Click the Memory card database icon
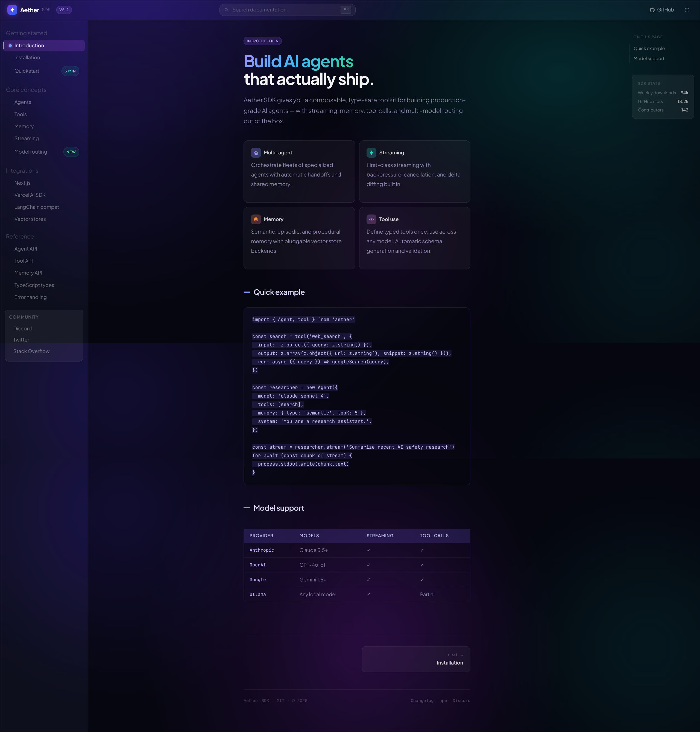Viewport: 700px width, 732px height. point(256,219)
